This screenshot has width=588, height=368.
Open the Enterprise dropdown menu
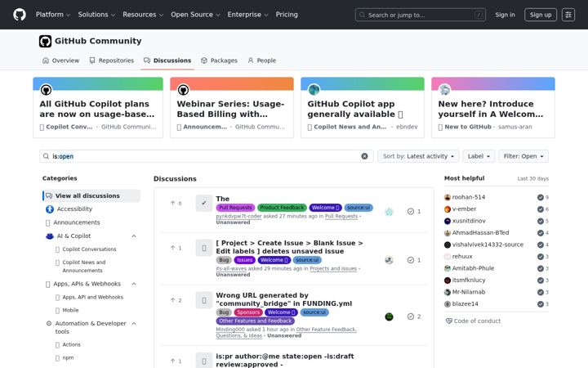[x=248, y=15]
